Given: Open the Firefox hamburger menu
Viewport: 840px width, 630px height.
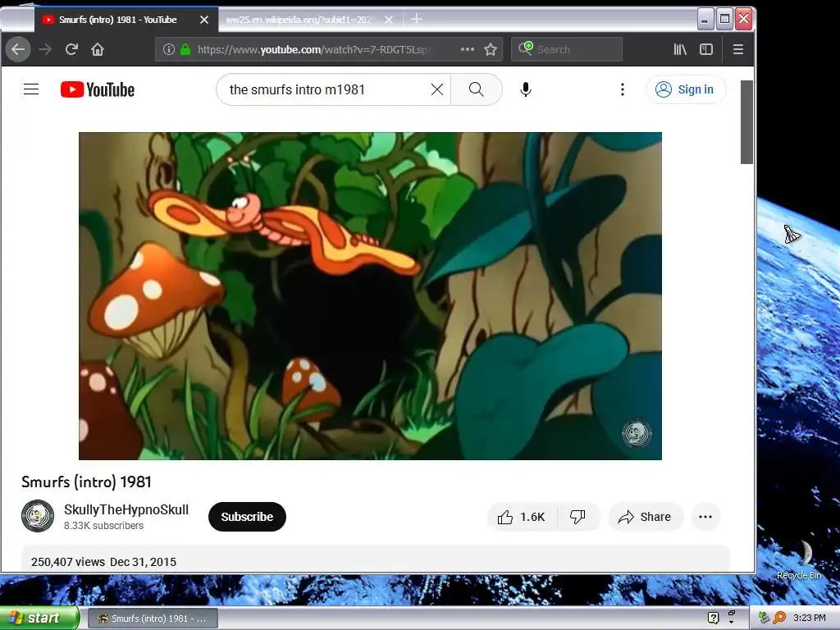Looking at the screenshot, I should (737, 49).
